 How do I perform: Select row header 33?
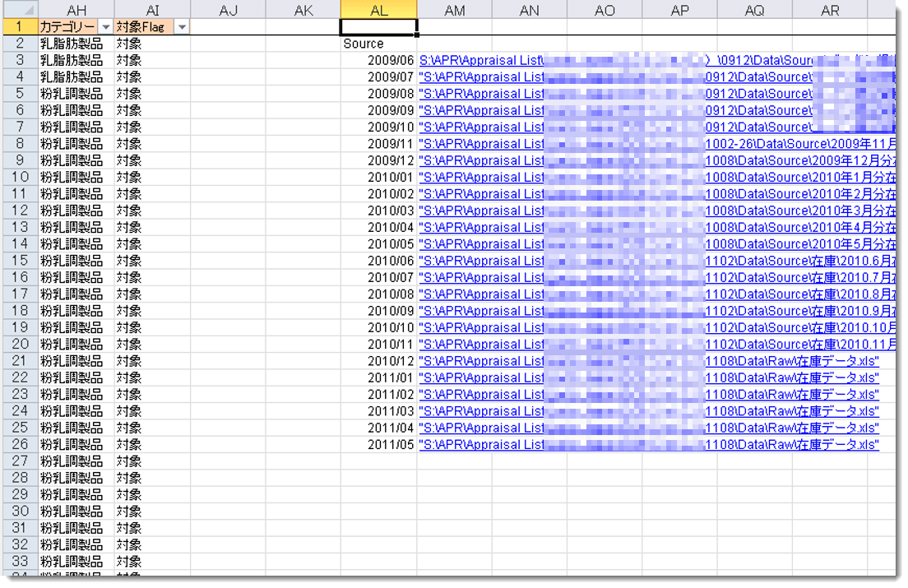pyautogui.click(x=21, y=562)
